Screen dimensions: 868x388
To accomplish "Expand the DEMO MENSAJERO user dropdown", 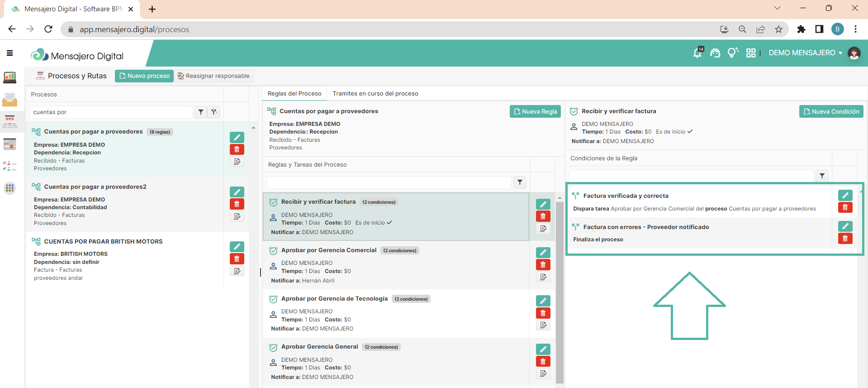I will pos(805,53).
